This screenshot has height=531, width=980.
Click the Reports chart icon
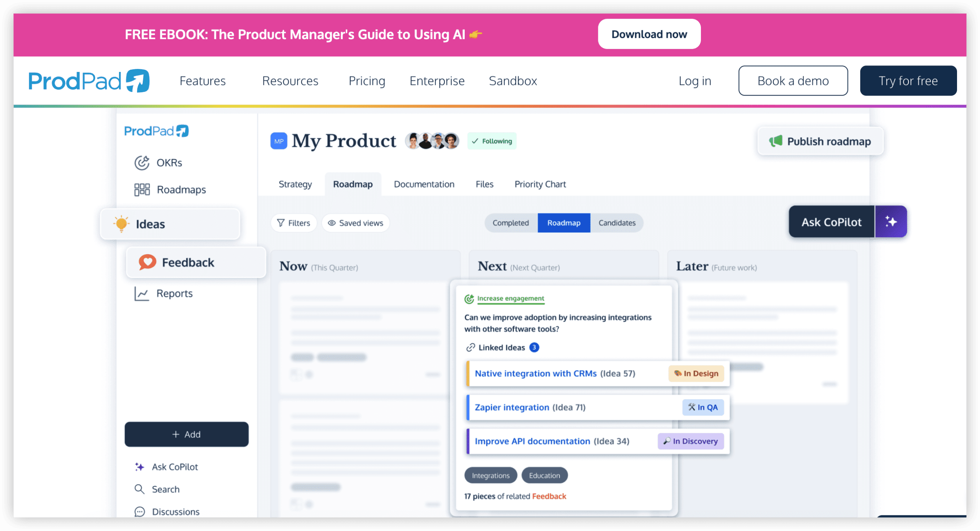pyautogui.click(x=142, y=294)
